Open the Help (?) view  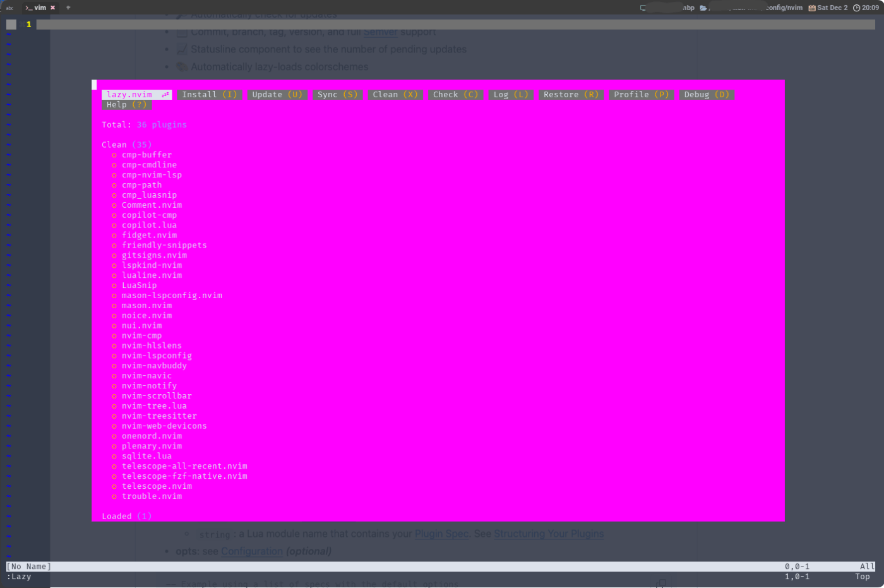(x=126, y=105)
